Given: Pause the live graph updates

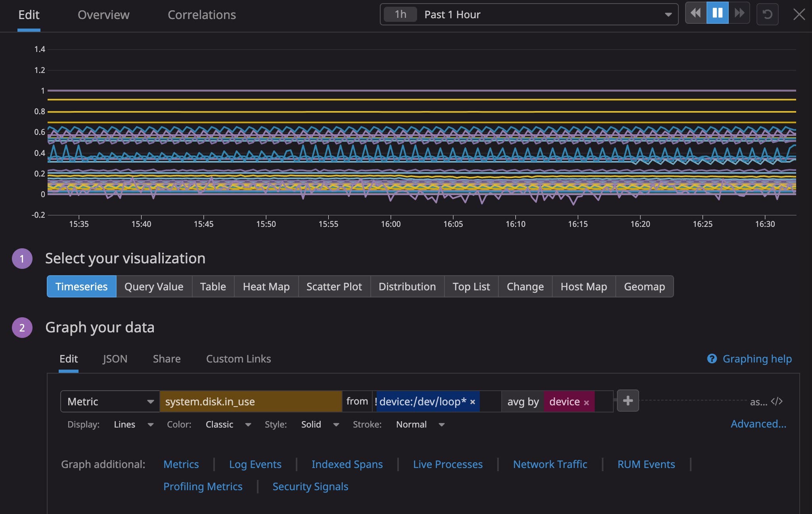Looking at the screenshot, I should click(x=717, y=14).
